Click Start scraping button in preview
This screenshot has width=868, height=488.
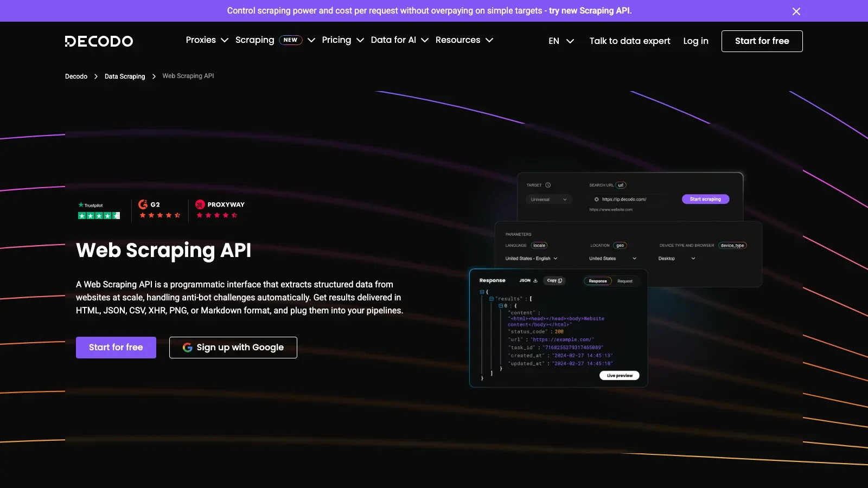click(x=705, y=199)
